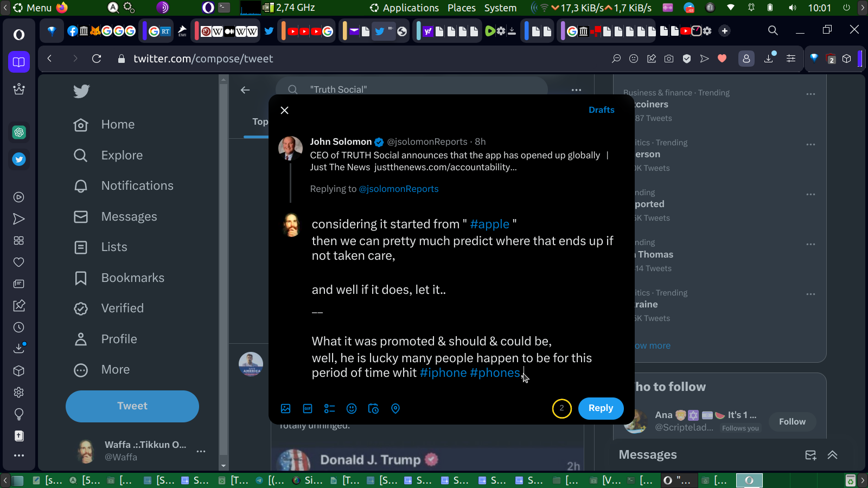Open the Twitter panel in Opera sidebar
The width and height of the screenshot is (868, 488).
19,159
